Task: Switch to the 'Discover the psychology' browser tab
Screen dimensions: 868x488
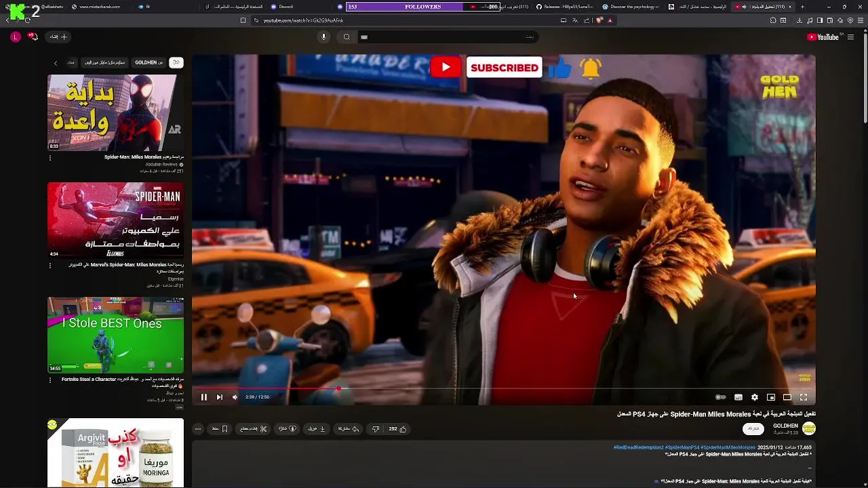Action: (630, 7)
